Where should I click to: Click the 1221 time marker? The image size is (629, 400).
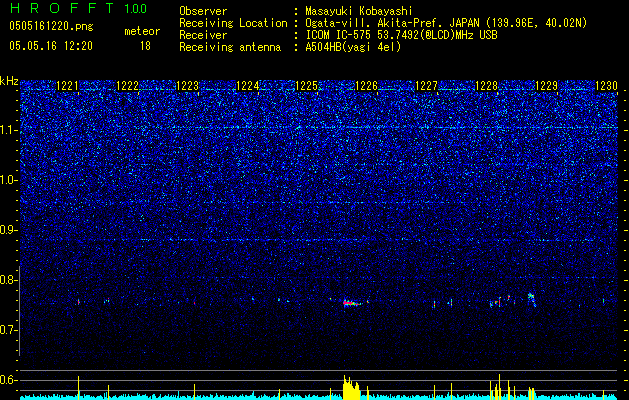67,86
